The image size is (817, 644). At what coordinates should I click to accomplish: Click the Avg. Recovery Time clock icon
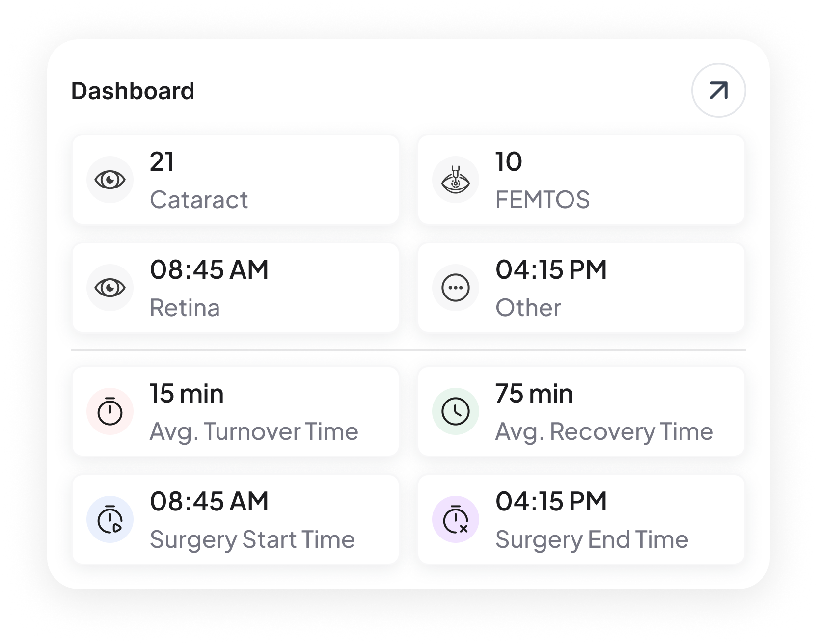[x=456, y=411]
